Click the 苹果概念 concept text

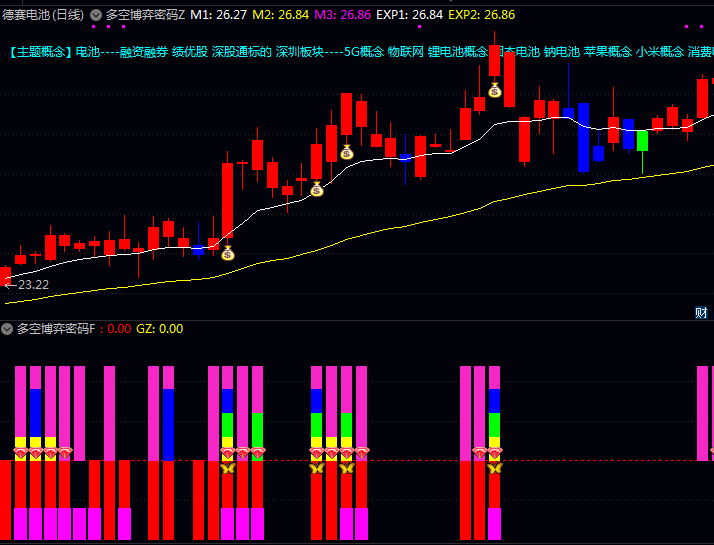coord(608,52)
